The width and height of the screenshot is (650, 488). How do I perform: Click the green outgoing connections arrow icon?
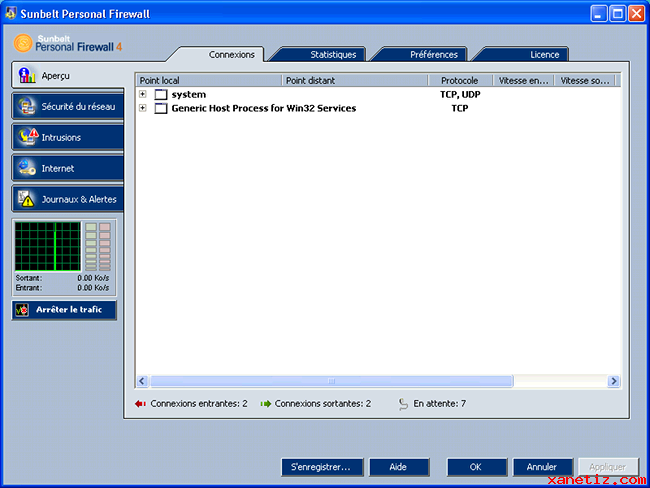point(265,404)
